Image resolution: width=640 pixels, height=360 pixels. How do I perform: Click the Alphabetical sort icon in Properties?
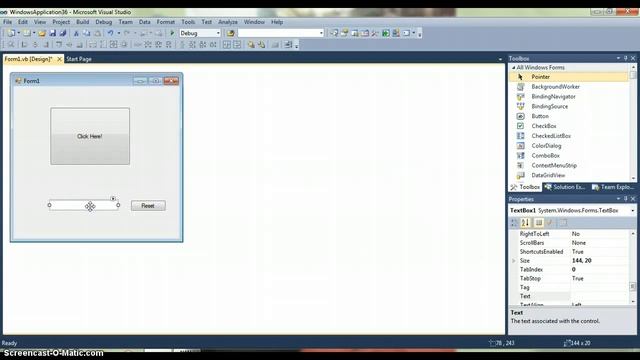coord(525,222)
